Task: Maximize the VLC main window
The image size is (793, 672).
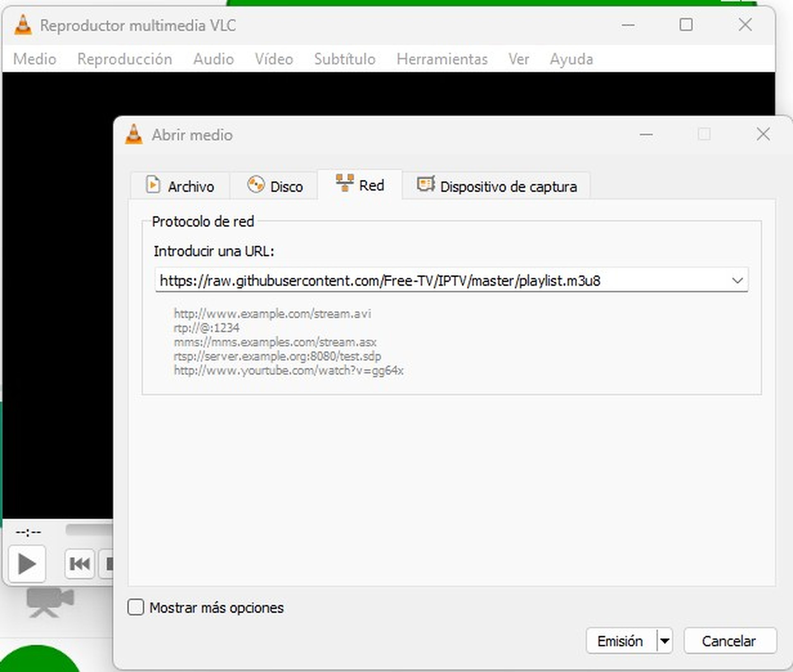Action: coord(686,25)
